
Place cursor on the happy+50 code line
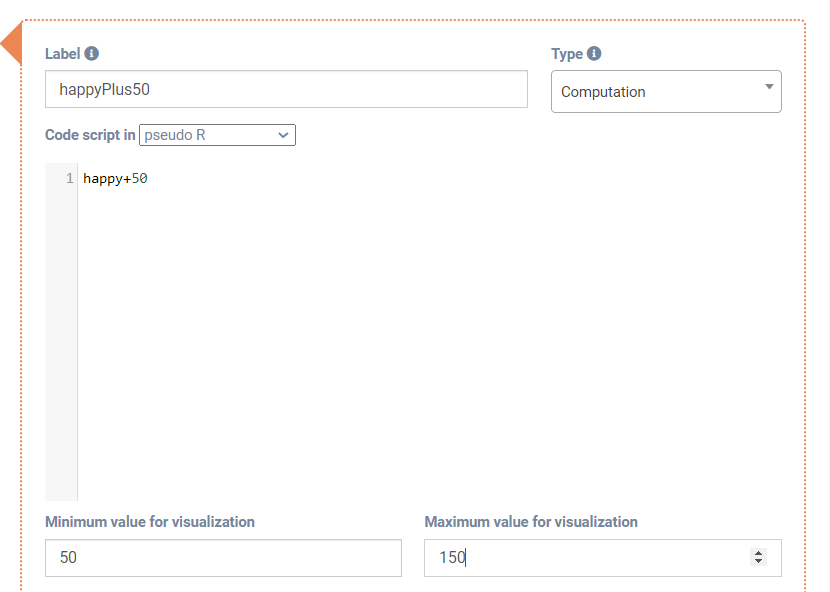116,179
